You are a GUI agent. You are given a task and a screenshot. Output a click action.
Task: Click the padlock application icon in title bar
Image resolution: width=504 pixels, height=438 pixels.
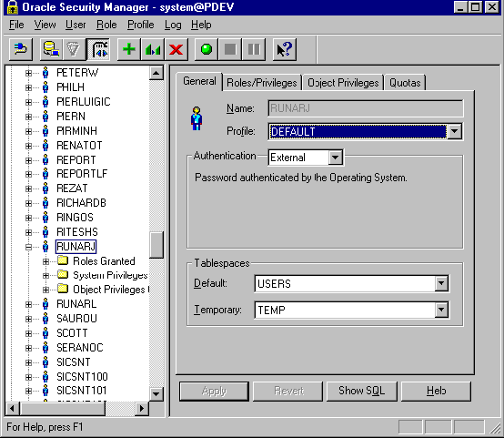pos(12,6)
